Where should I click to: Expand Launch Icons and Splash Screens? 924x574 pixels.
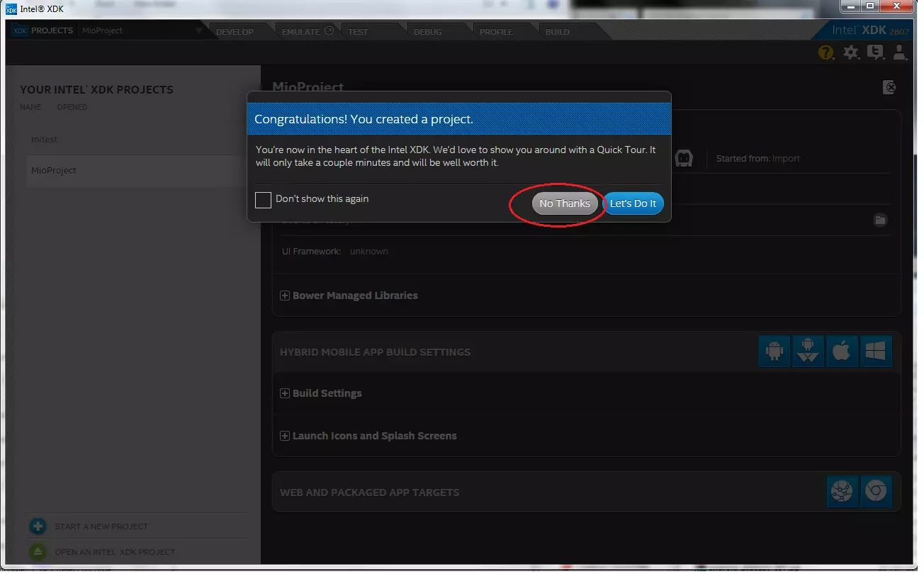point(285,436)
